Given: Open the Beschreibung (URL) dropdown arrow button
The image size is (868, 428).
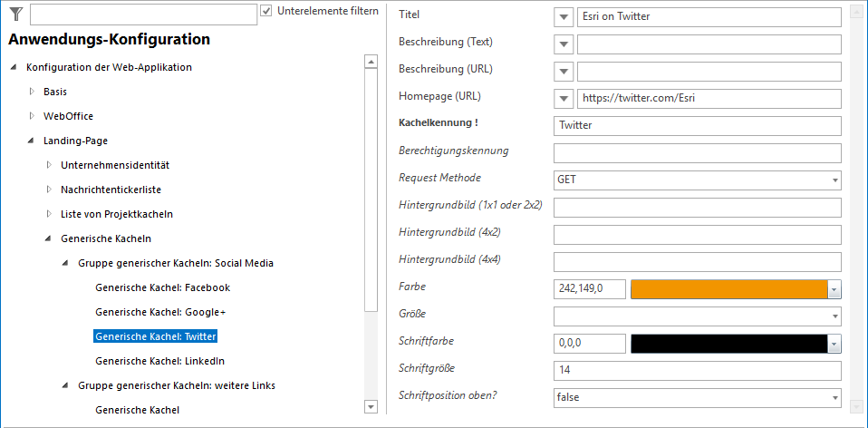Looking at the screenshot, I should pyautogui.click(x=563, y=72).
